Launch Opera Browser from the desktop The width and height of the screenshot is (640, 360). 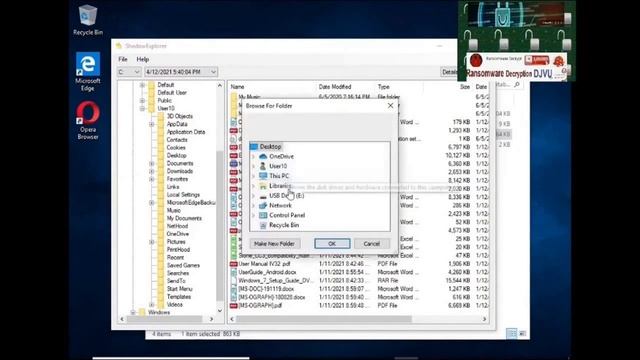click(88, 120)
